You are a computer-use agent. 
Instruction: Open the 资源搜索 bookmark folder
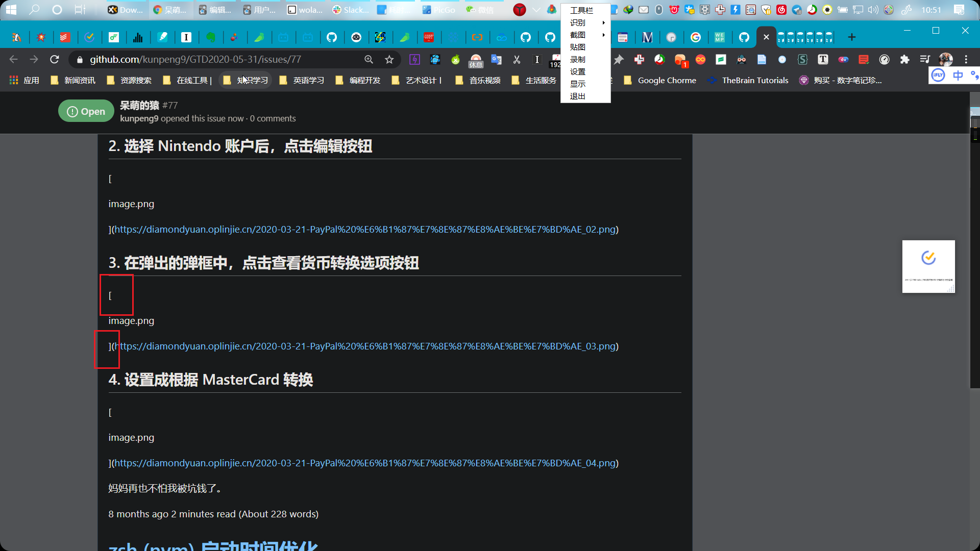[x=129, y=80]
